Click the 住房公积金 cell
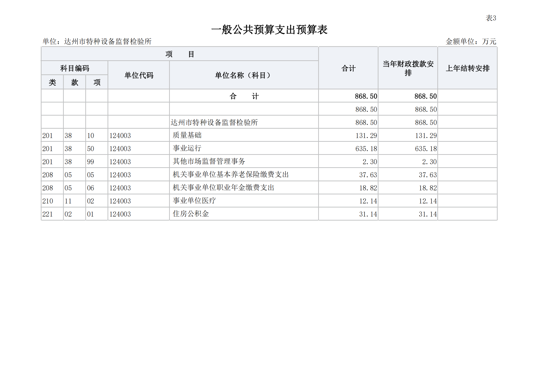Viewport: 555px width, 392px height. point(191,214)
